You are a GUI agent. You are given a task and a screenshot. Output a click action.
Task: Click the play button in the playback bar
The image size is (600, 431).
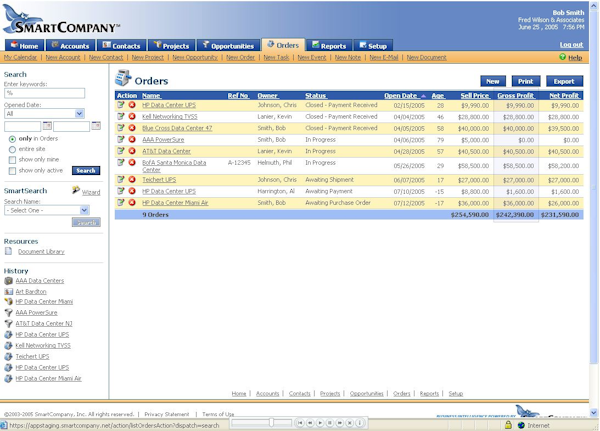point(320,423)
